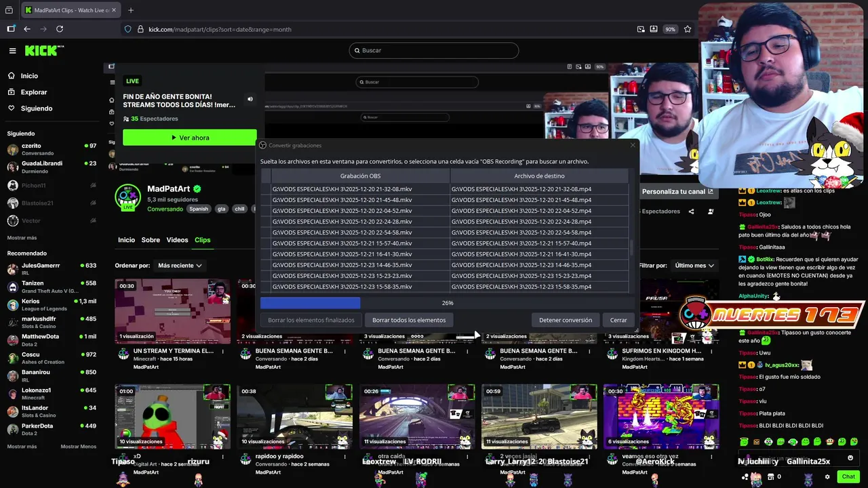Click the KICK logo

44,51
